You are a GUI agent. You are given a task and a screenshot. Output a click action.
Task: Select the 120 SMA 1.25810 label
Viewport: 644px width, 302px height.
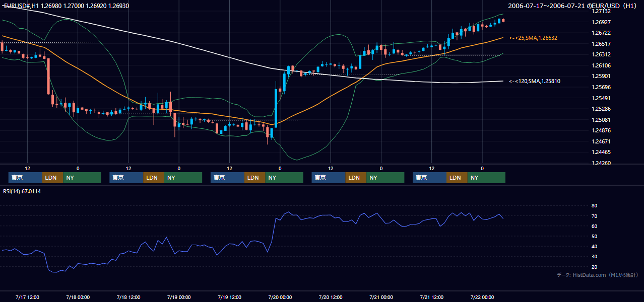coord(535,81)
